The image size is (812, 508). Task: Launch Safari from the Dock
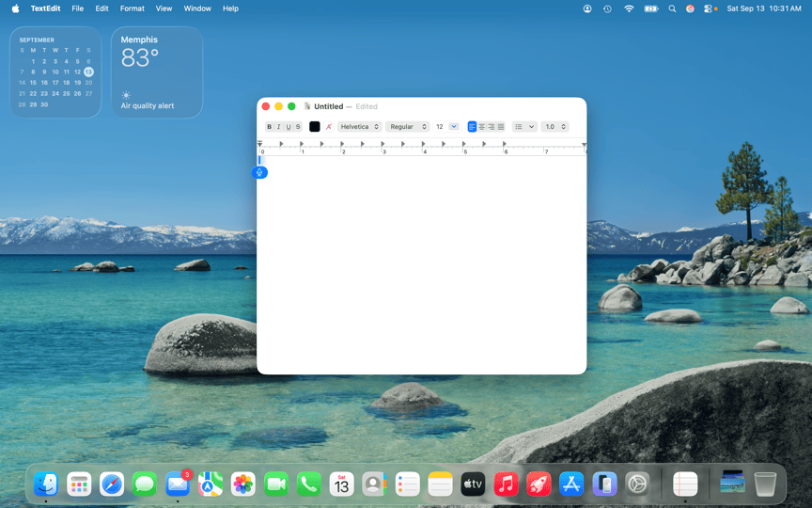112,484
